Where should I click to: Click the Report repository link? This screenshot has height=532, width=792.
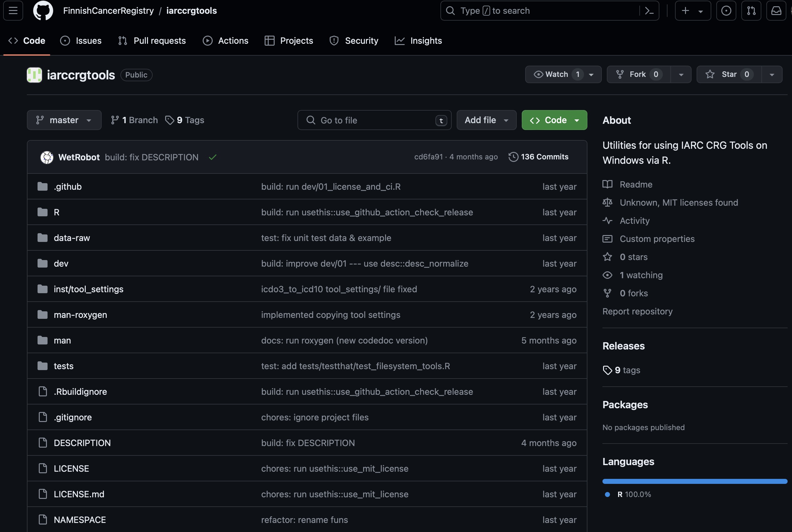click(637, 311)
